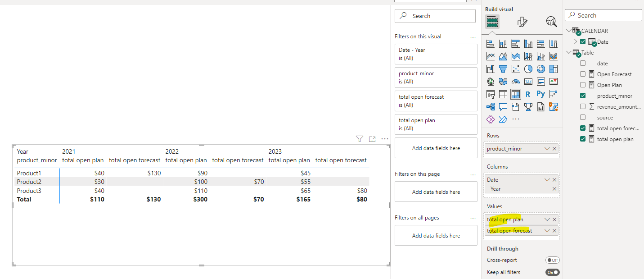Pick the Waterfall chart visual
The width and height of the screenshot is (644, 279).
pos(491,69)
